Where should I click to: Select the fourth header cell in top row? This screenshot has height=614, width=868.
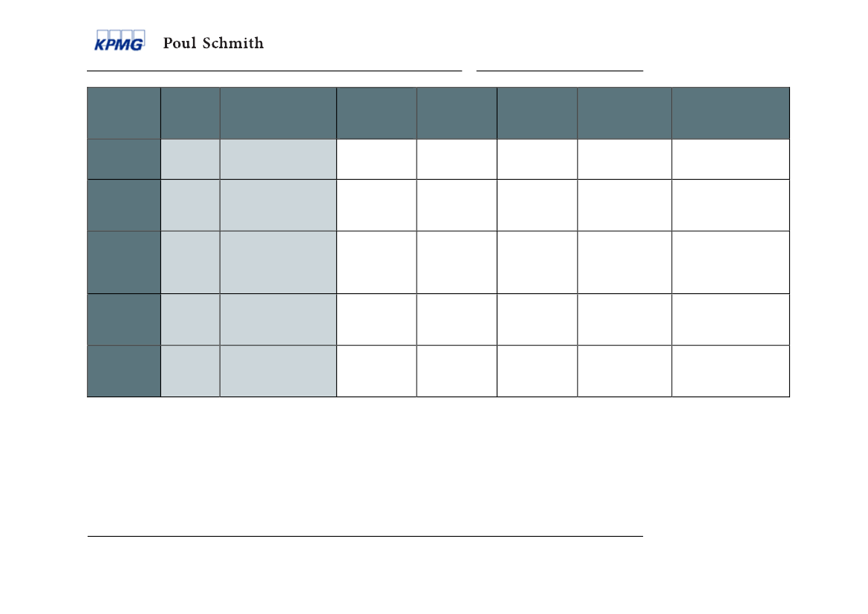[376, 113]
